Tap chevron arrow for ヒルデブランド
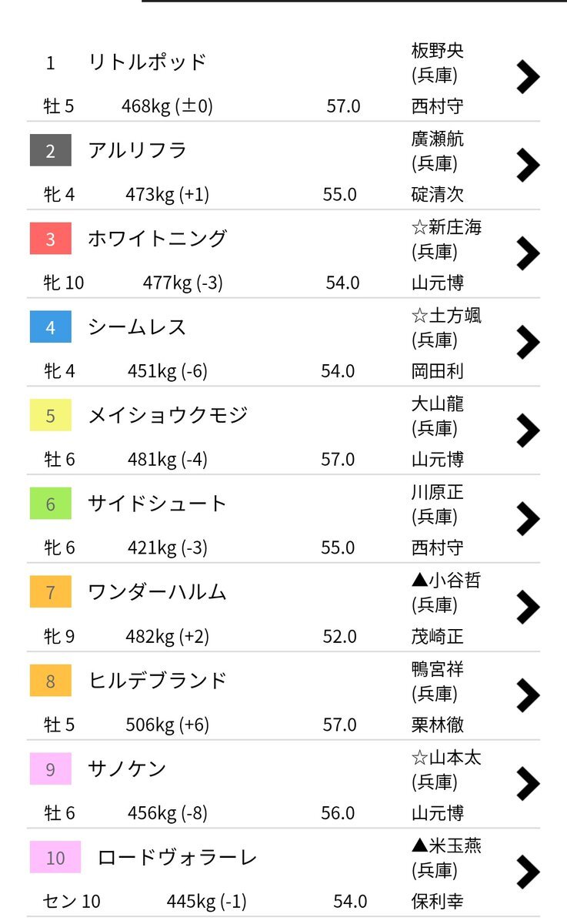This screenshot has height=924, width=567. coord(528,695)
